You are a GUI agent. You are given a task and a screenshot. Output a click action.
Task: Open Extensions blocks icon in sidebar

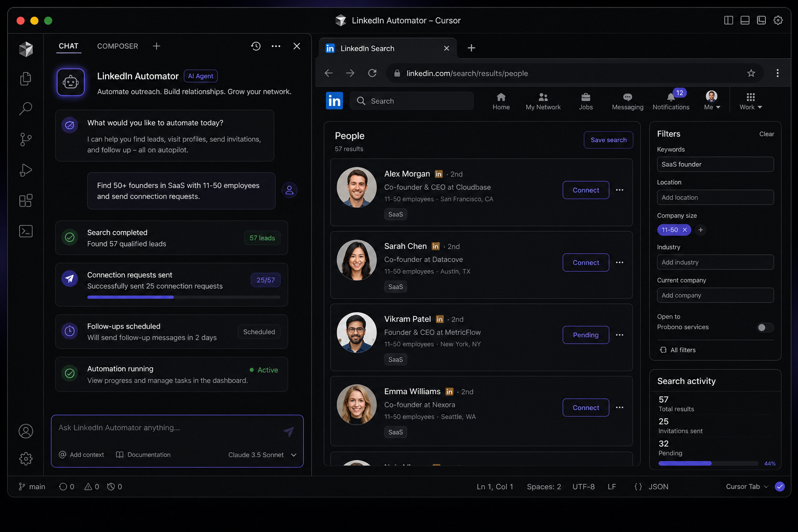point(25,201)
